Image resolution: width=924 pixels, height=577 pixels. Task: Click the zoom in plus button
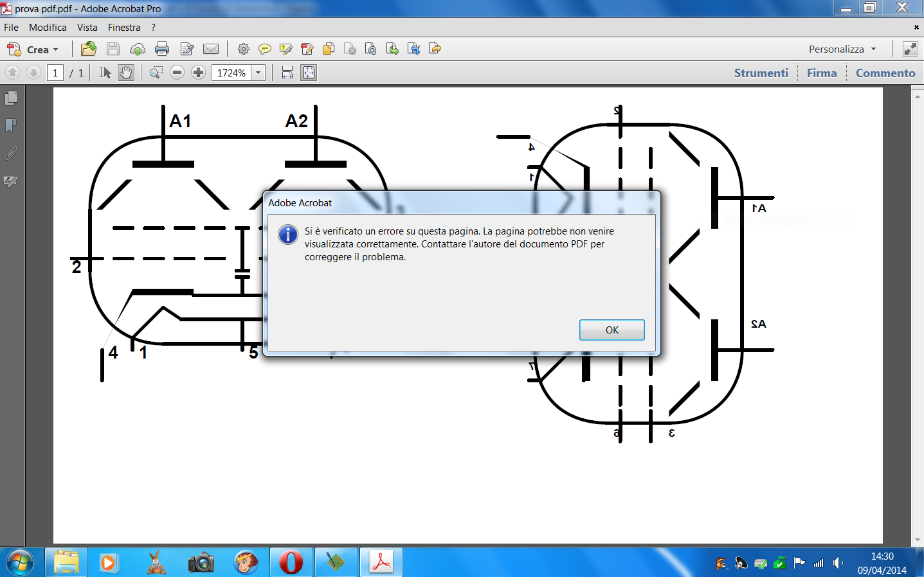[198, 73]
